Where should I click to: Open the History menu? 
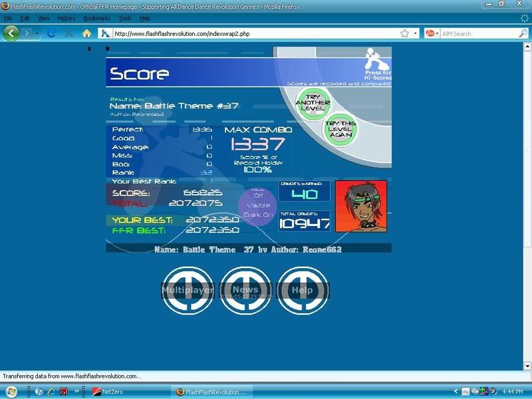66,19
